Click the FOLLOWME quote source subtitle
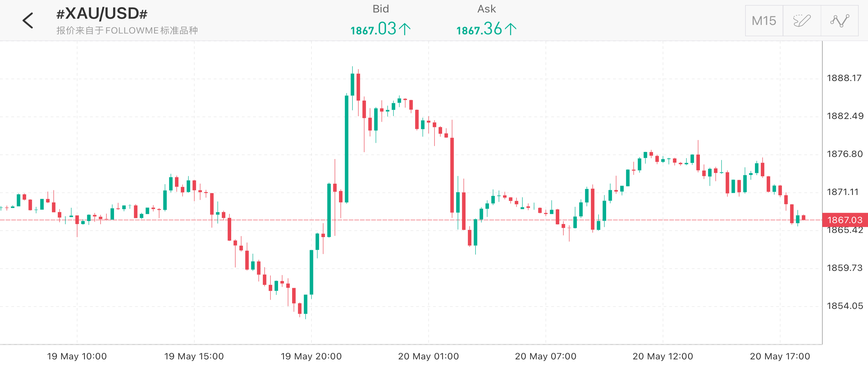The height and width of the screenshot is (381, 868). [127, 31]
